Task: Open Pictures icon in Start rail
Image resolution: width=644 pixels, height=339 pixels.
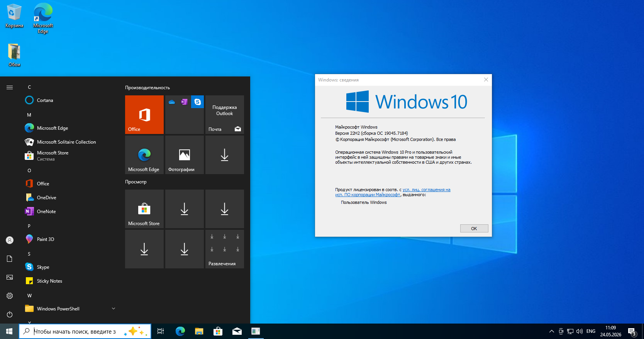Action: [x=10, y=277]
